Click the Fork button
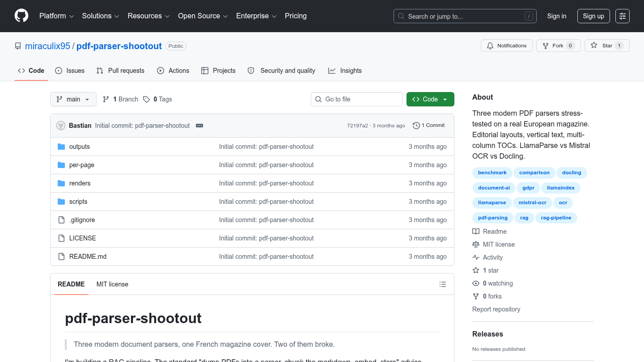This screenshot has width=644, height=362. pos(558,46)
